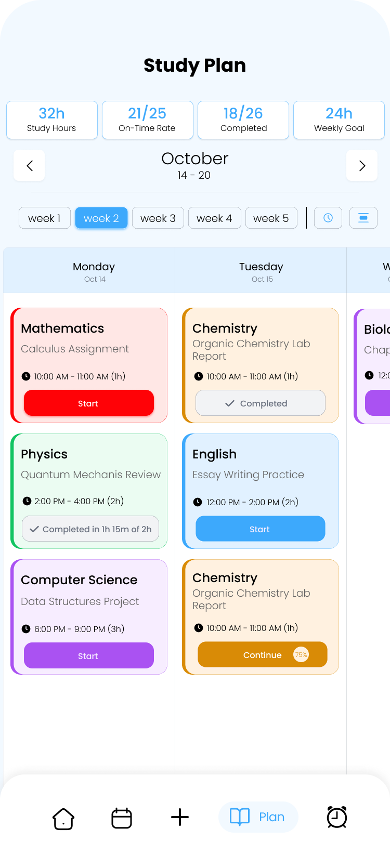Select the 18/26 Completed stat card

click(x=243, y=120)
